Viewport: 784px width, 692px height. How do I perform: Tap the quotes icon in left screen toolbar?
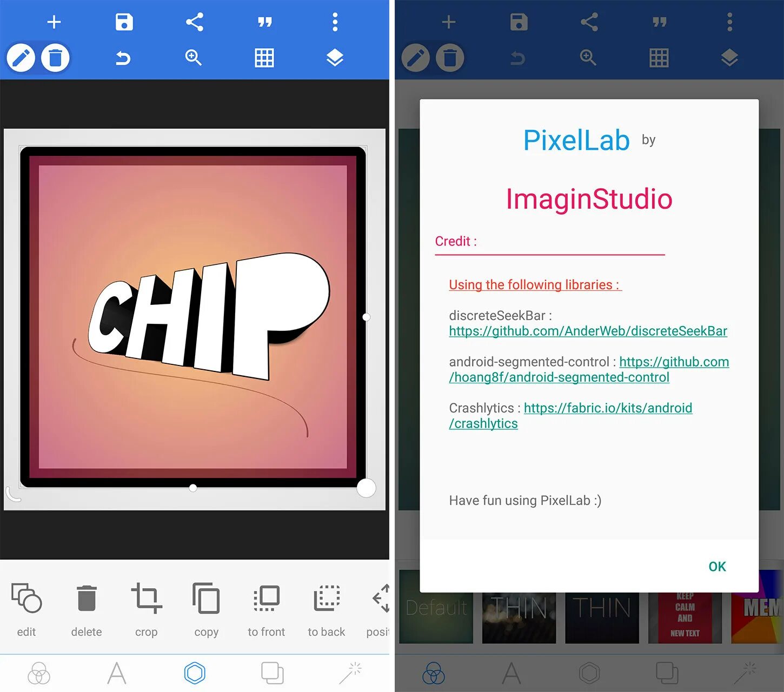(264, 22)
